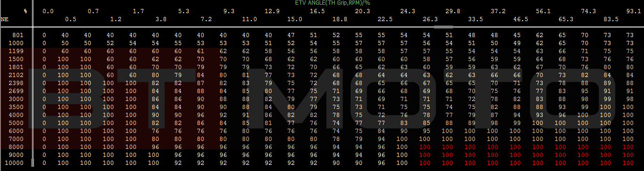
Task: Select the 0.0 throttle column header
Action: click(48, 11)
